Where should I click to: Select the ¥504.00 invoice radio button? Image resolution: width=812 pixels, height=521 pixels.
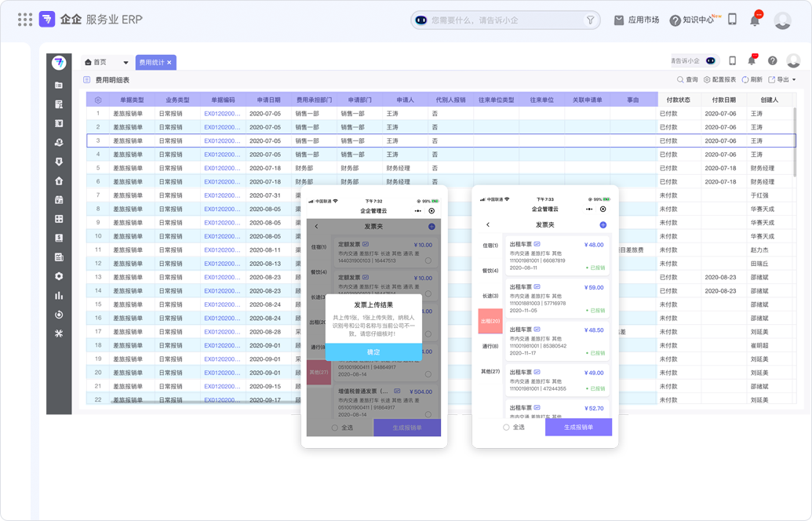[428, 414]
